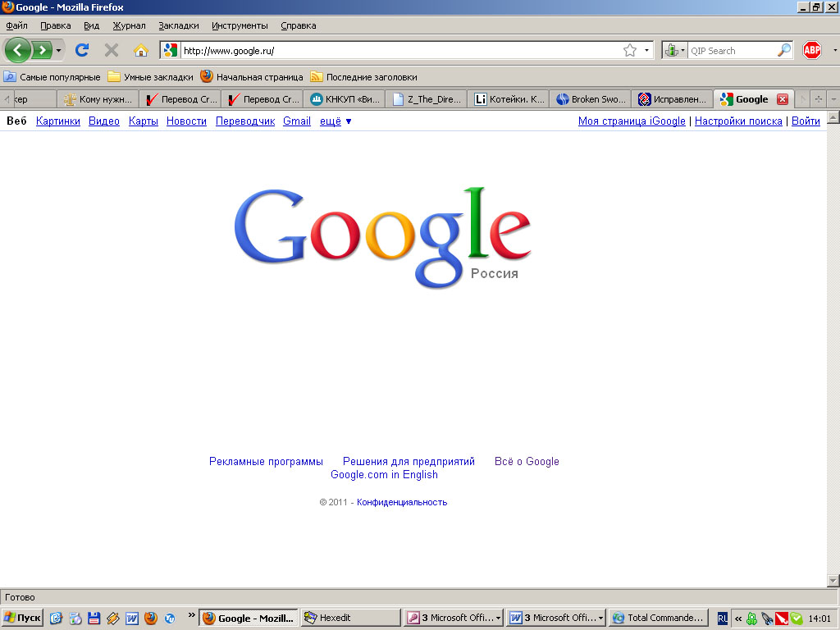
Task: Open the Закладки menu
Action: 178,25
